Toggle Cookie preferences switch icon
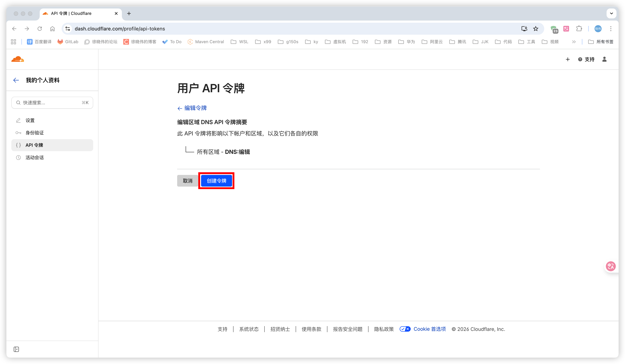This screenshot has height=364, width=625. point(405,329)
